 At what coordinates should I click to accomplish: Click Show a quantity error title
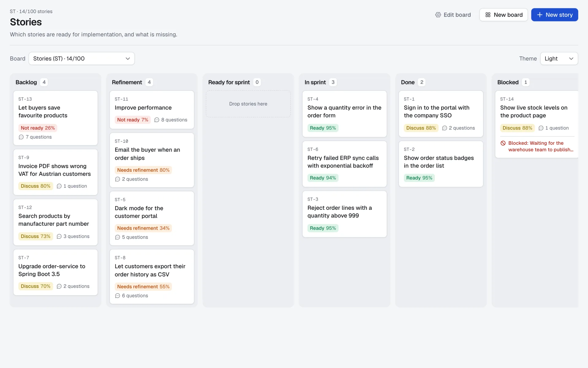(x=344, y=112)
